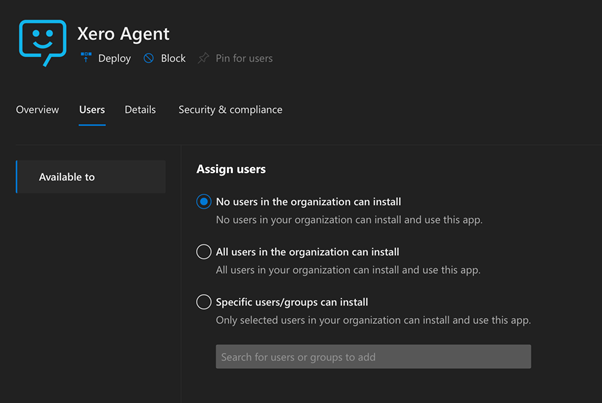Click the Search for users or groups field
602x403 pixels.
click(373, 357)
